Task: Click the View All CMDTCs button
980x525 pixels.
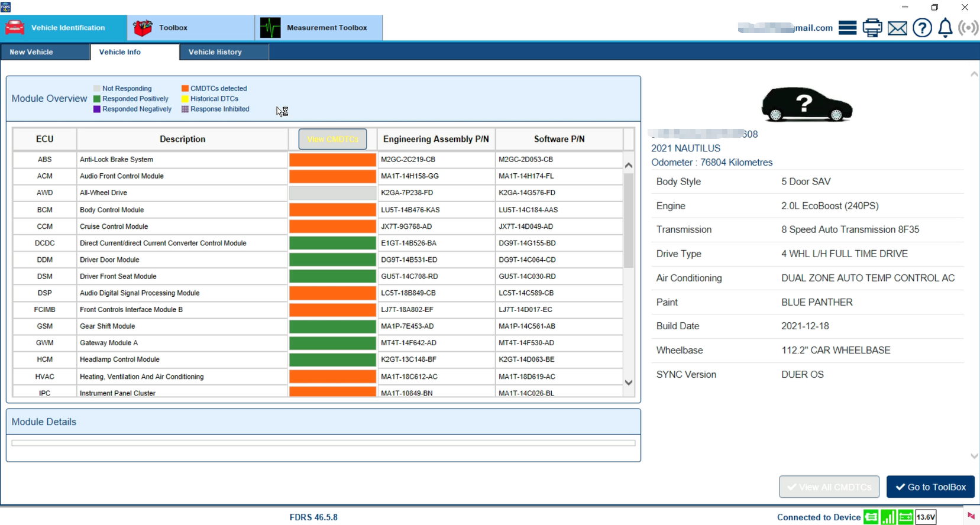Action: [x=829, y=487]
